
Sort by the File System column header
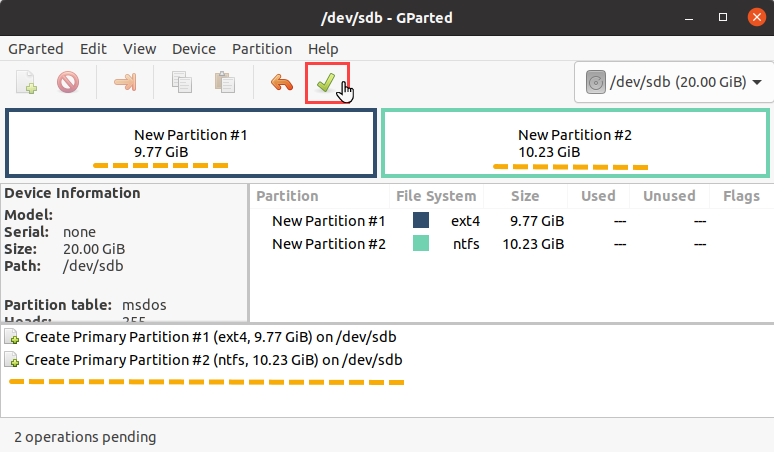(x=436, y=196)
